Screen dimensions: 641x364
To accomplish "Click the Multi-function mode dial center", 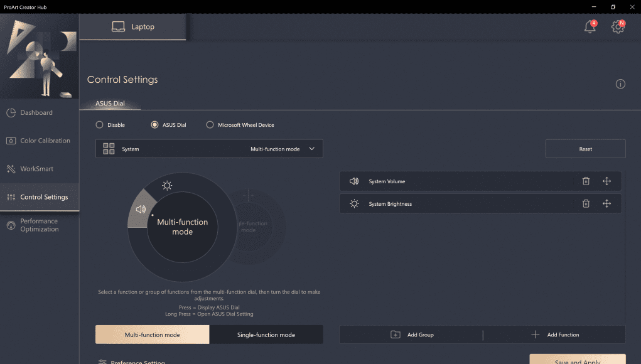I will (x=182, y=227).
